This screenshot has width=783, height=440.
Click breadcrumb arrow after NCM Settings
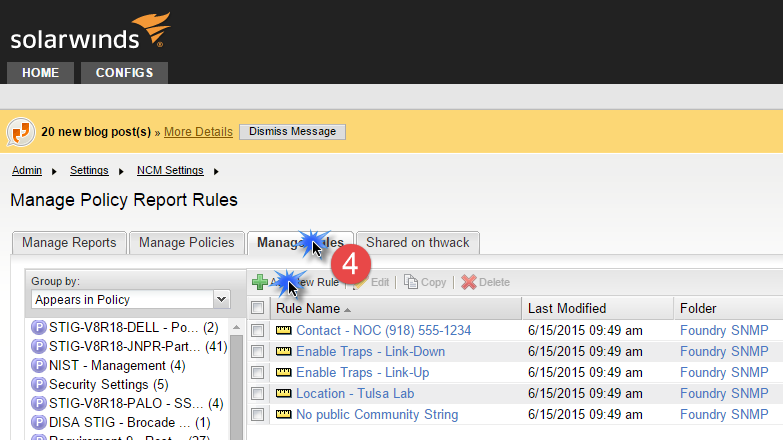pyautogui.click(x=216, y=171)
